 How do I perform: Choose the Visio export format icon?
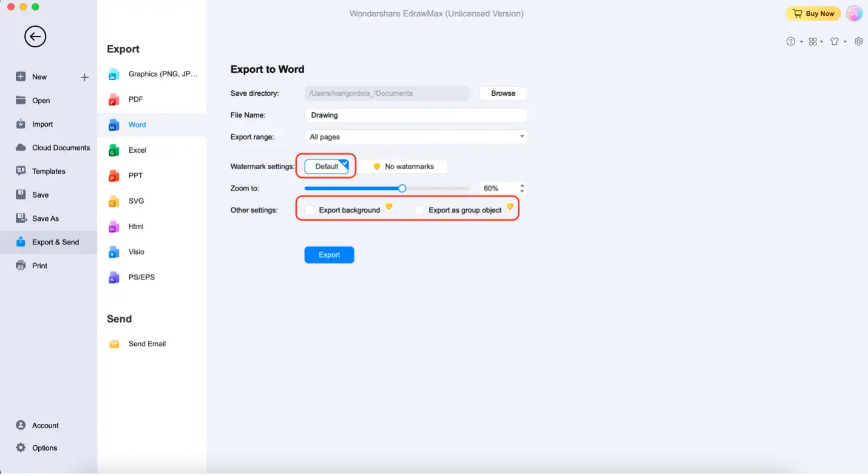(114, 252)
